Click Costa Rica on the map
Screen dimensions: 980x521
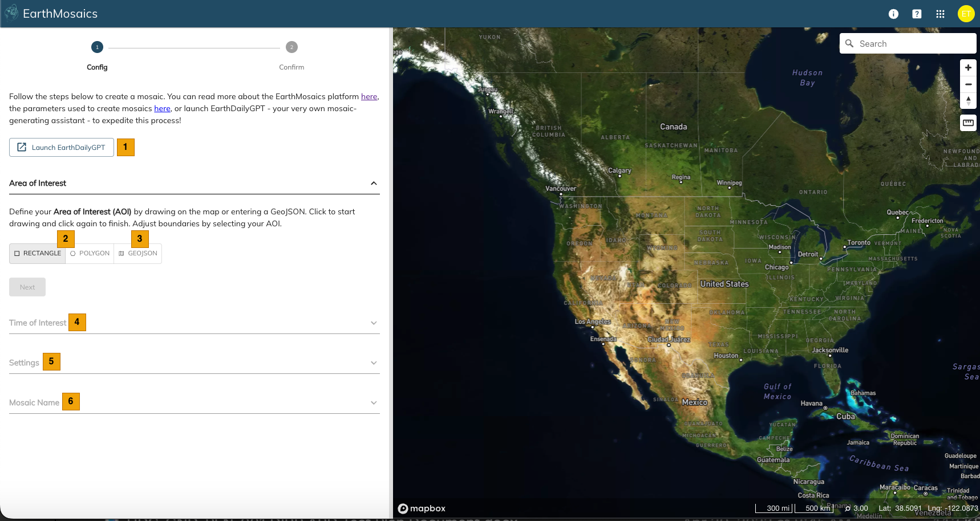tap(813, 496)
